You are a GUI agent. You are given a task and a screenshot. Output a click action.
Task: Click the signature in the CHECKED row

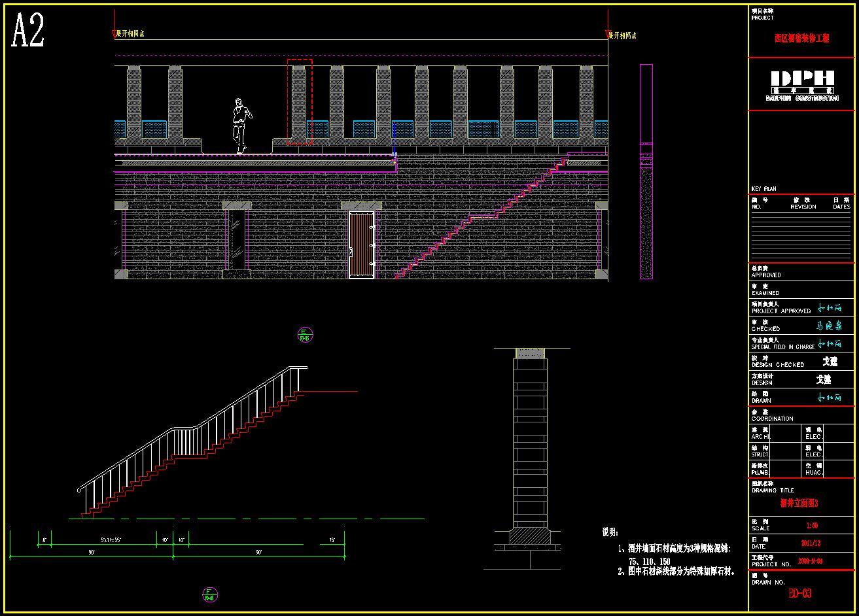pos(830,325)
